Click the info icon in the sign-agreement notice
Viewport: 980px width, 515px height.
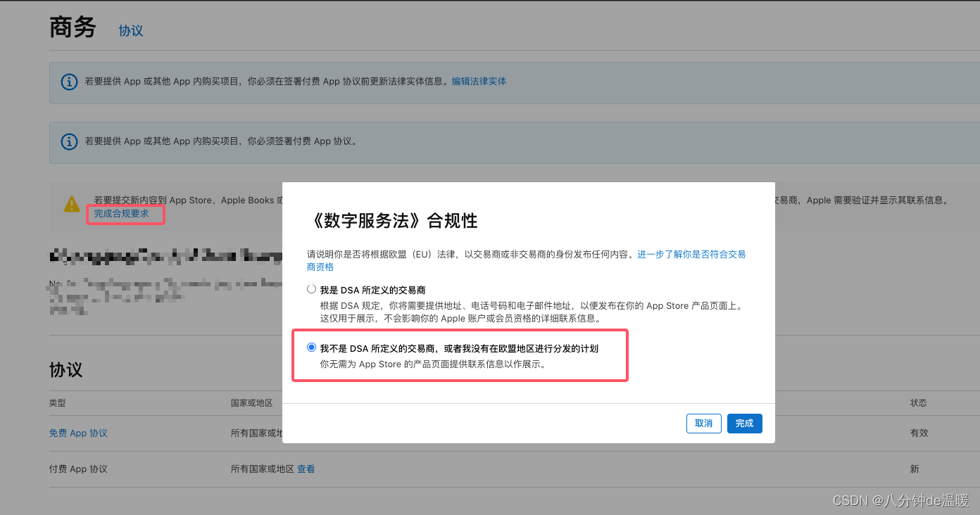tap(69, 141)
